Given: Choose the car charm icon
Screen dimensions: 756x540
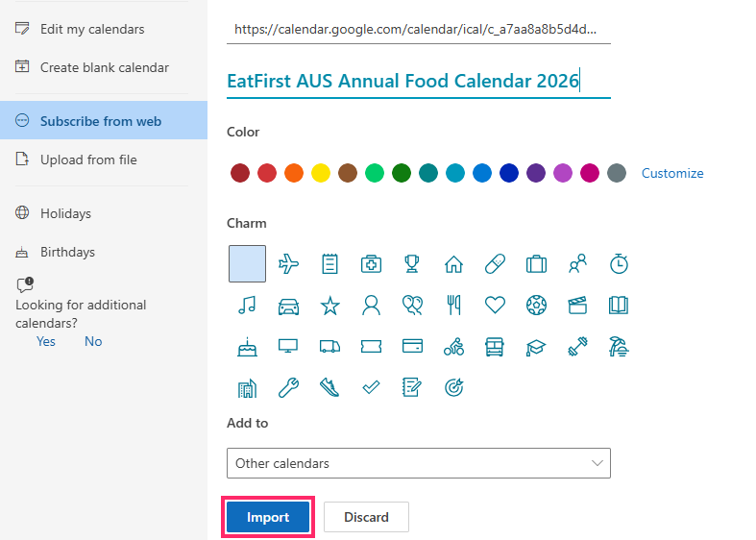Looking at the screenshot, I should 288,306.
